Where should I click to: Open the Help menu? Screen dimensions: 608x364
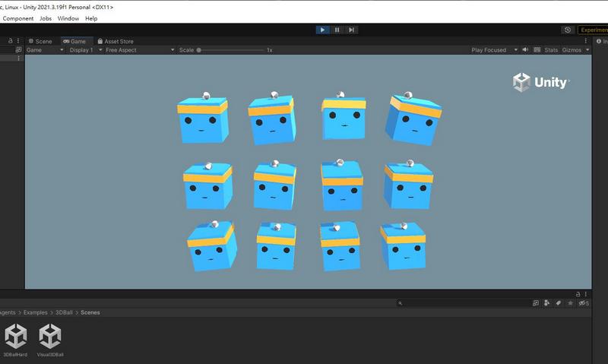click(x=91, y=17)
